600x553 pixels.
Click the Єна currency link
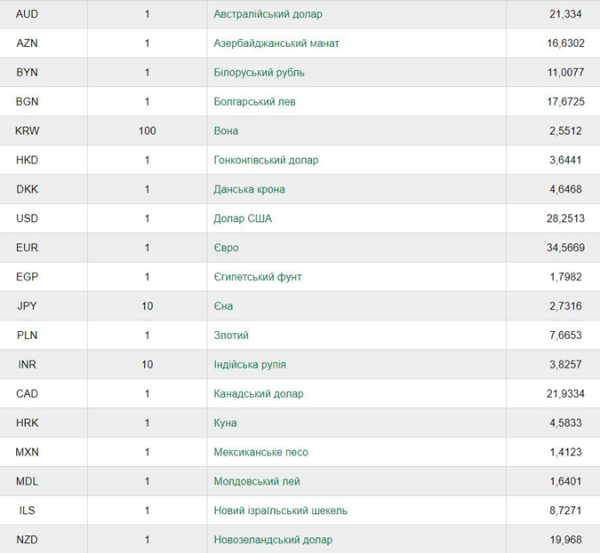pyautogui.click(x=223, y=306)
